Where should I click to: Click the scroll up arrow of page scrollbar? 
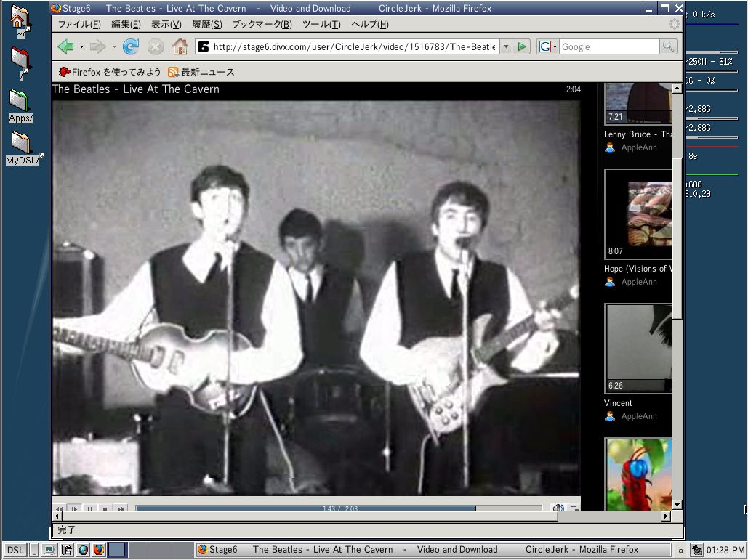tap(677, 88)
